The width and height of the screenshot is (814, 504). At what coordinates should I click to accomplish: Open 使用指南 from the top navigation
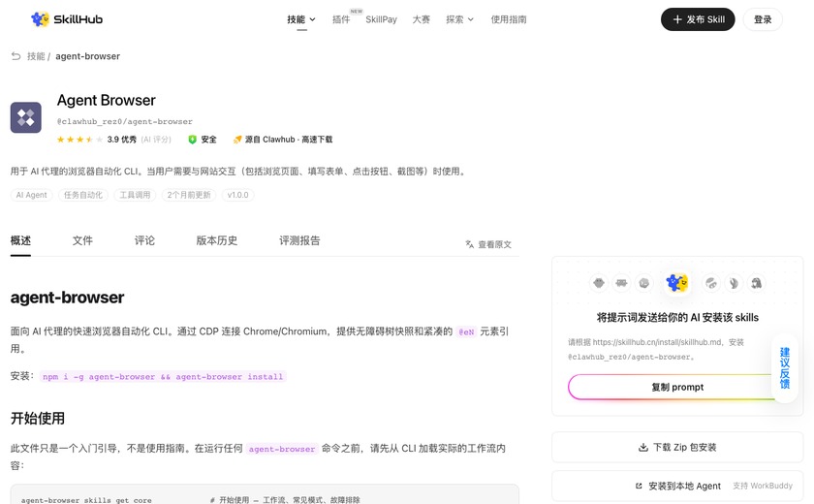coord(509,19)
